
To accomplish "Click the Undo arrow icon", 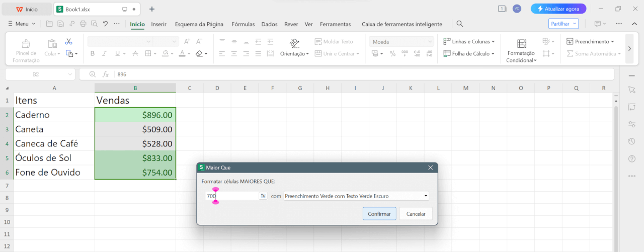I will (x=105, y=24).
